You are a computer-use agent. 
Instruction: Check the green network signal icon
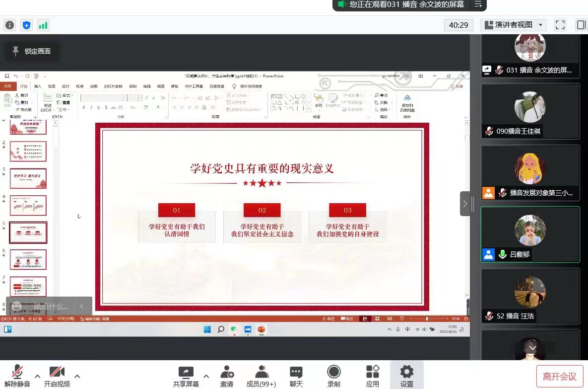point(43,25)
